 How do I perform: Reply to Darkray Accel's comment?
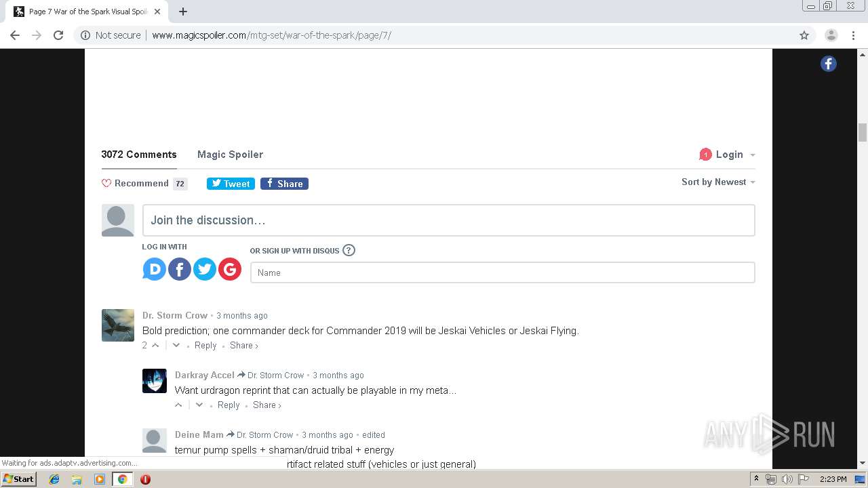point(229,405)
